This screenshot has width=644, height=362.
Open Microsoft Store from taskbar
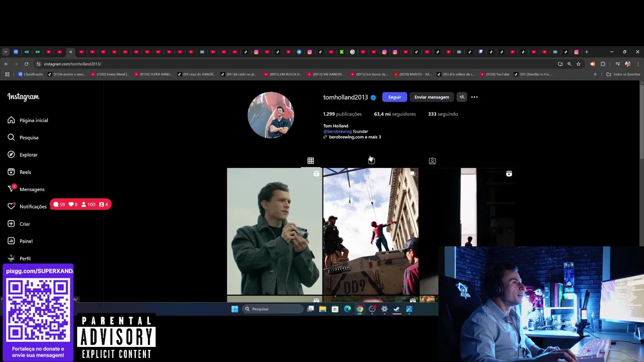[x=335, y=309]
